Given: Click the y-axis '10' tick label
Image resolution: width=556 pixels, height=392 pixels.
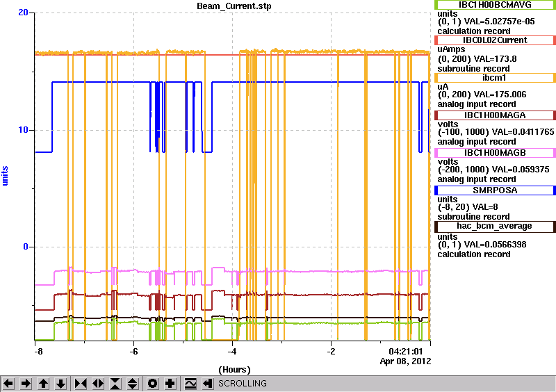Looking at the screenshot, I should (x=23, y=130).
